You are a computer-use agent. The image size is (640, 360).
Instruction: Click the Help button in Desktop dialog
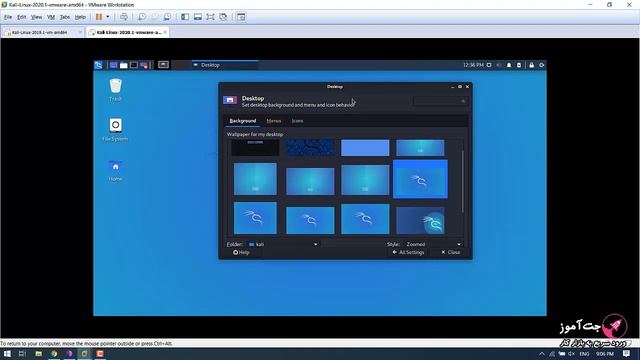click(x=241, y=252)
